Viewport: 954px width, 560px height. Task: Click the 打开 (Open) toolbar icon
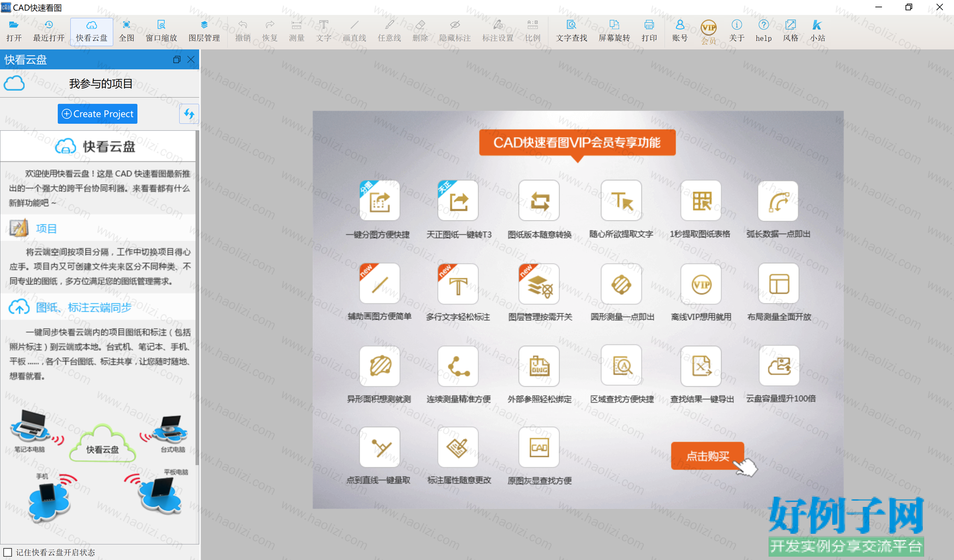click(x=14, y=31)
